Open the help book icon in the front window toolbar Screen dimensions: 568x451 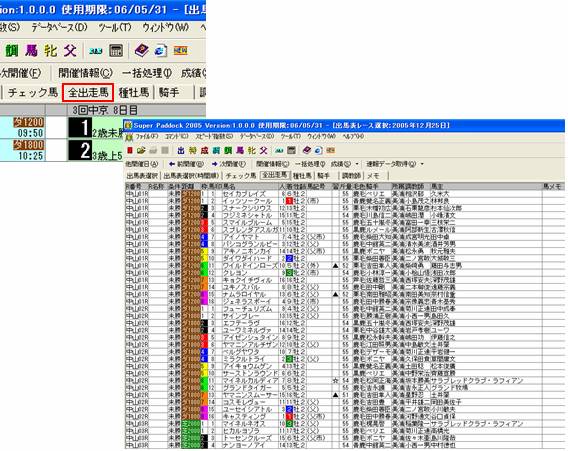pyautogui.click(x=307, y=150)
